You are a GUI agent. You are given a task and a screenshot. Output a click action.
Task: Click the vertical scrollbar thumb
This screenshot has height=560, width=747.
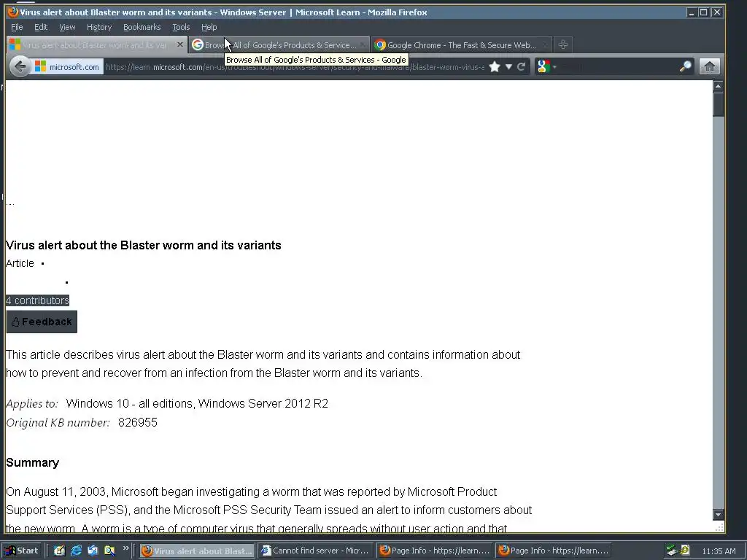pos(718,104)
